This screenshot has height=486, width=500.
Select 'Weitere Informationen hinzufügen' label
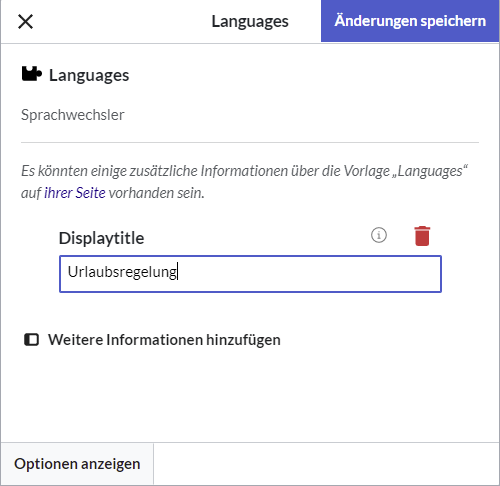164,340
